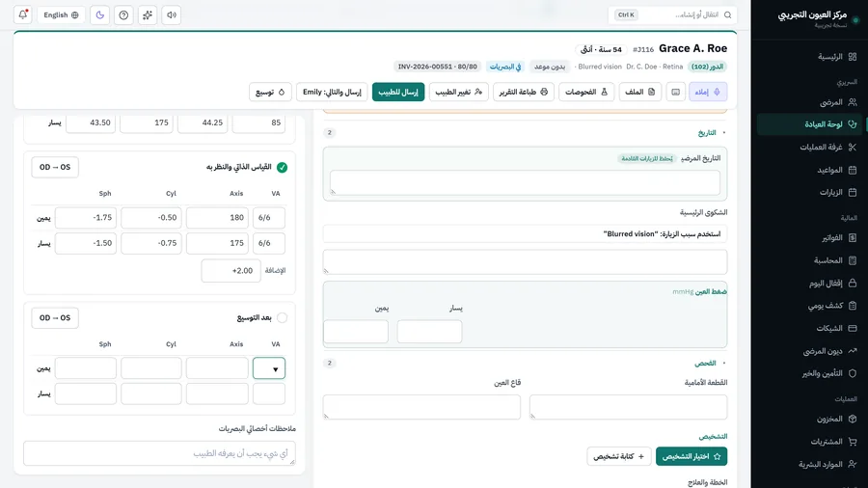Click the sparkle AI assistant icon
Screen dimensions: 868x488
(148, 14)
